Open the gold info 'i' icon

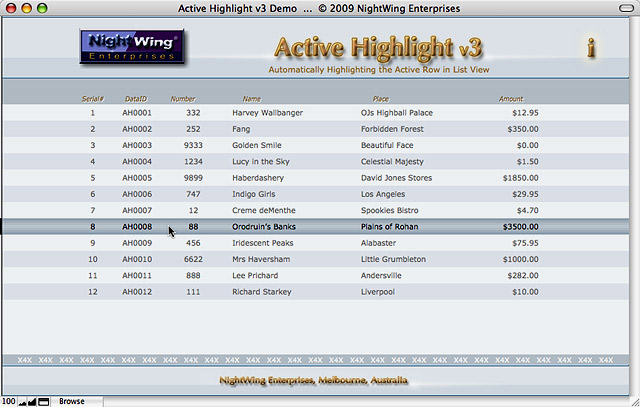coord(591,47)
